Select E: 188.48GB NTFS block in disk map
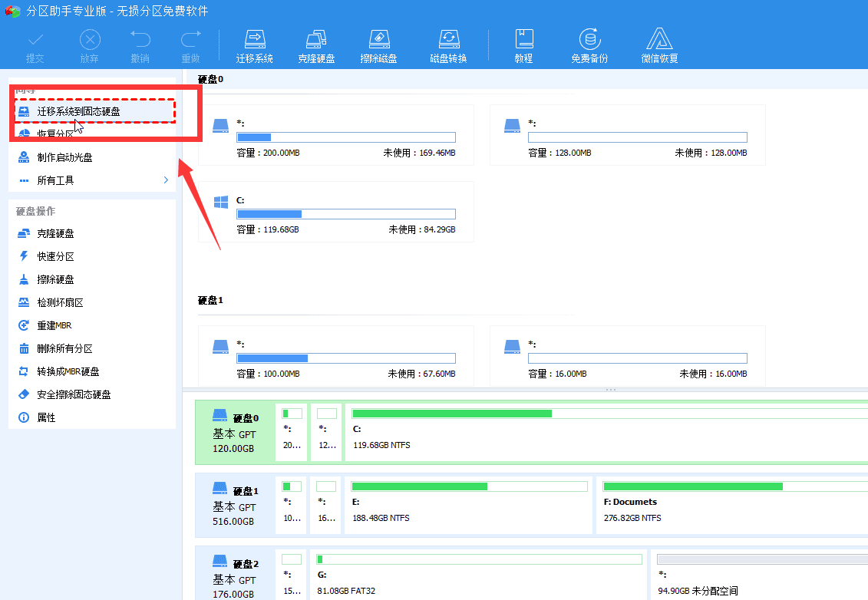The width and height of the screenshot is (868, 600). pos(468,506)
